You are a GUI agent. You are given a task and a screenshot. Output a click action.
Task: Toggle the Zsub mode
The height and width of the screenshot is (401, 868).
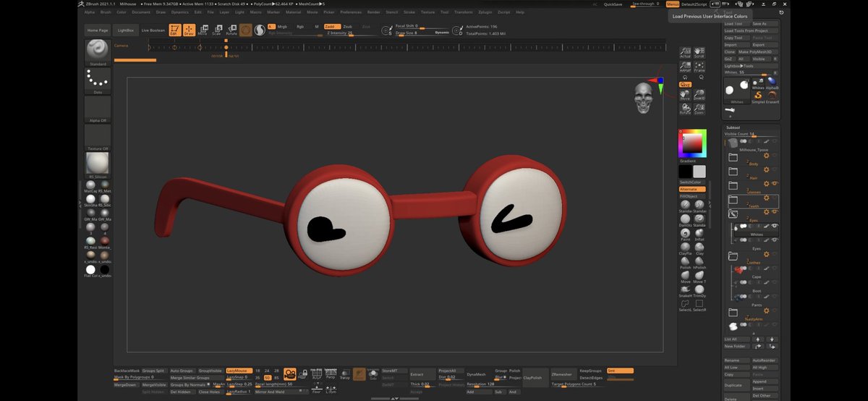pos(348,26)
